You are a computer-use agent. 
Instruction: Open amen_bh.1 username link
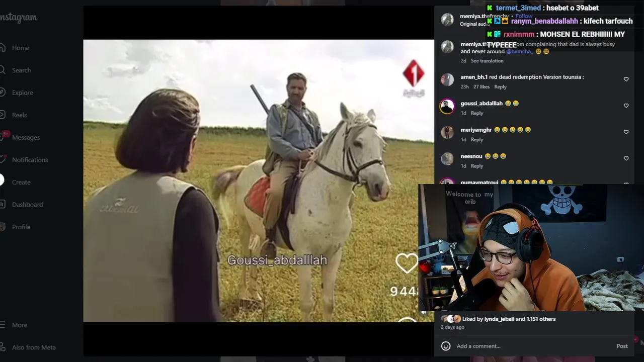click(474, 77)
